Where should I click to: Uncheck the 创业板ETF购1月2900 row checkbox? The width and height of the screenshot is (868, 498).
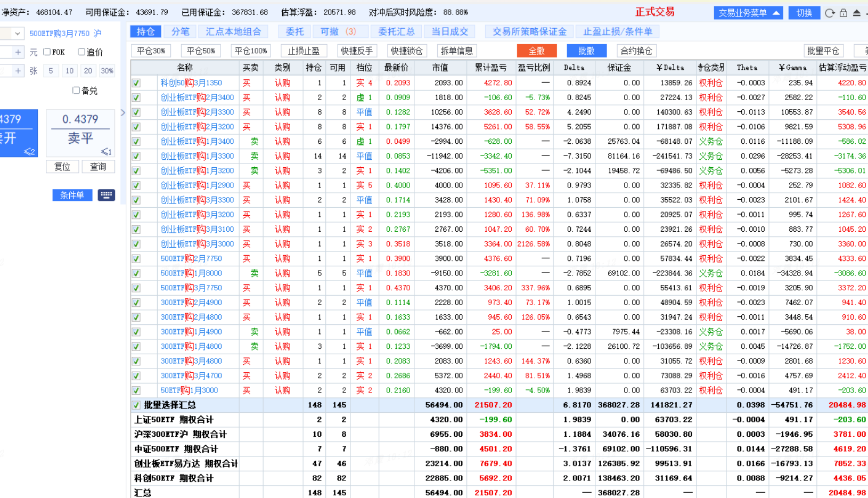136,186
